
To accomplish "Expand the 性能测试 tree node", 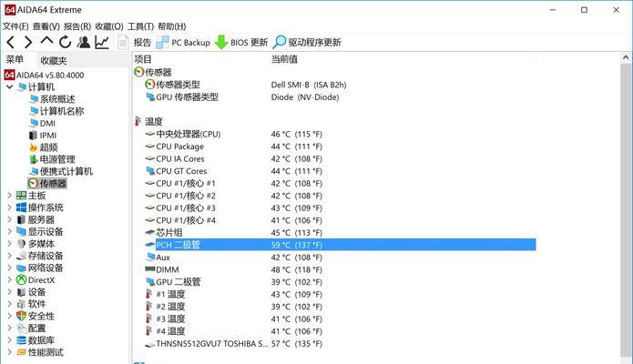I will click(10, 352).
